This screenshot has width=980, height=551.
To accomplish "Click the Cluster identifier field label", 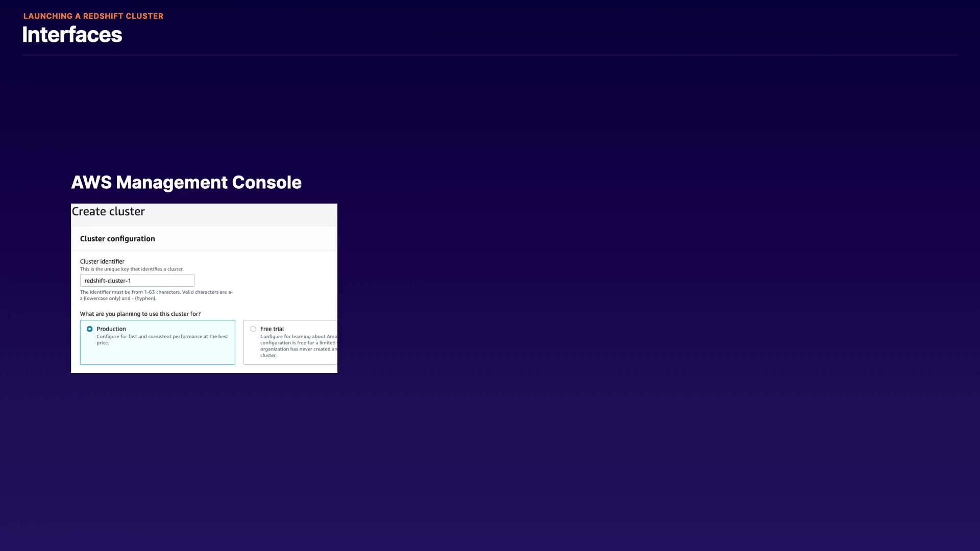I will click(102, 262).
